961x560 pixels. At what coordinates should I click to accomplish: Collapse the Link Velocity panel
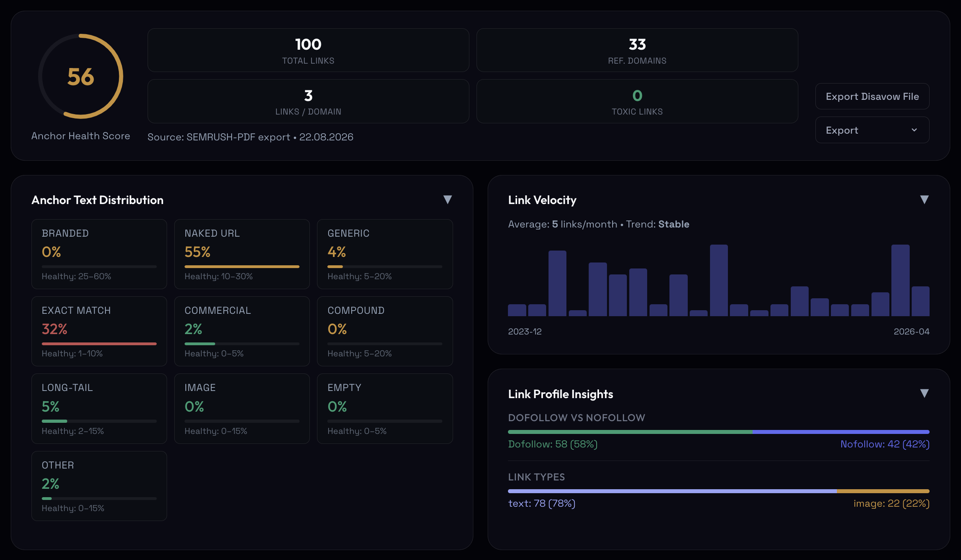coord(924,200)
